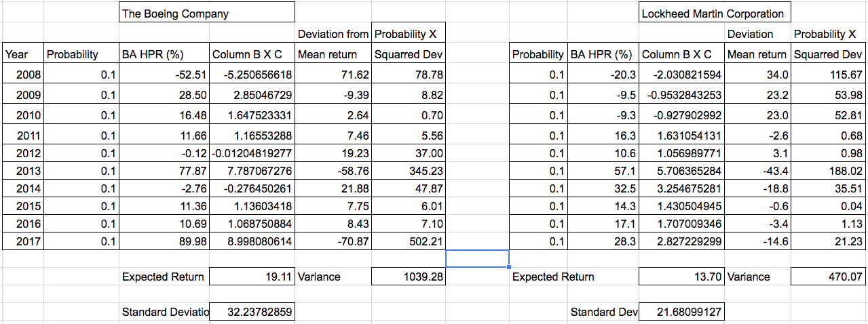Select squared deviation cell 502.21
The height and width of the screenshot is (324, 868).
coord(409,241)
